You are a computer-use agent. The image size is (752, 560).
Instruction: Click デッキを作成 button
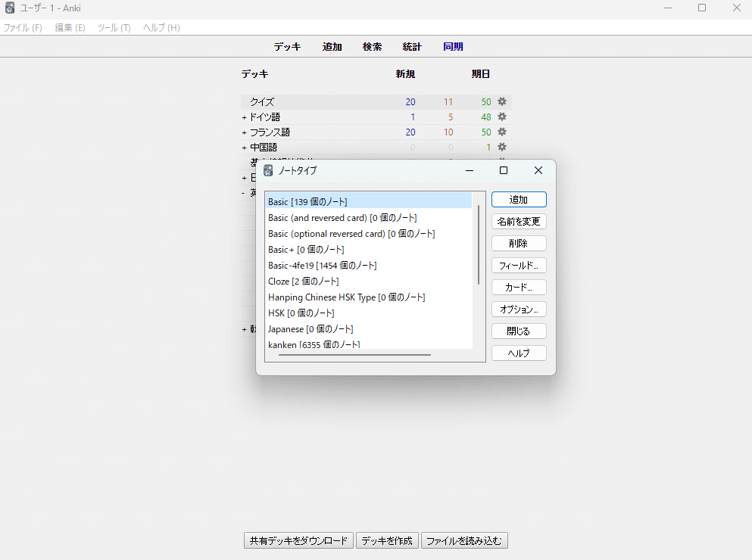387,540
